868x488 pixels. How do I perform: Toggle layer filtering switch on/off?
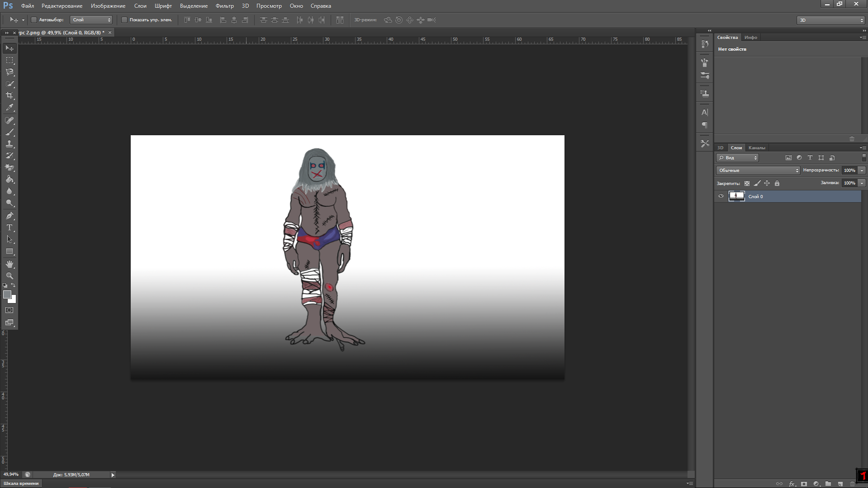click(864, 157)
